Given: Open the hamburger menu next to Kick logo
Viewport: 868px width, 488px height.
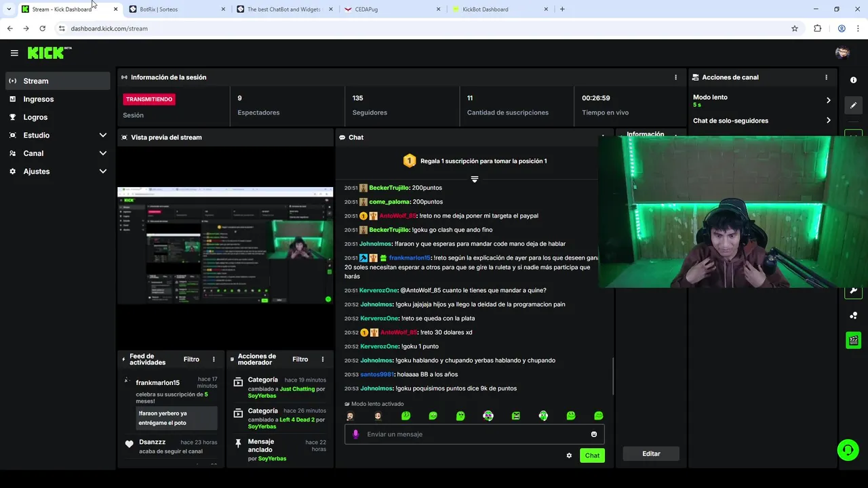Looking at the screenshot, I should coord(14,53).
